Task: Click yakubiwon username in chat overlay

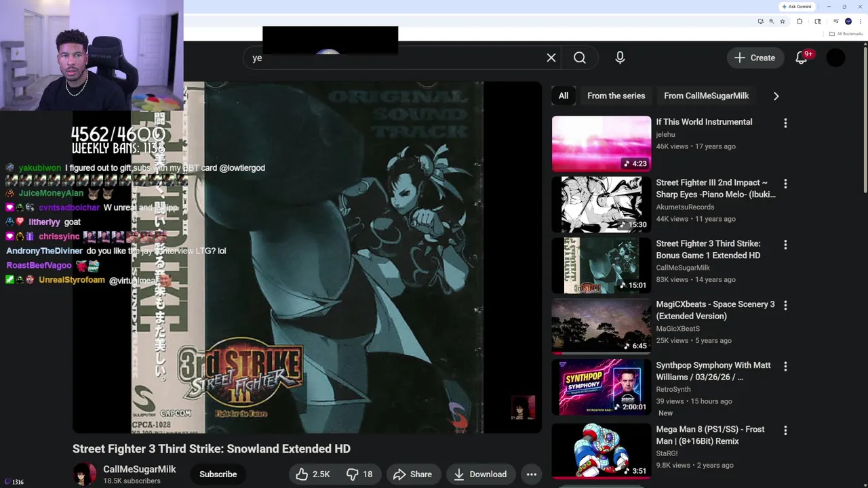Action: click(39, 168)
